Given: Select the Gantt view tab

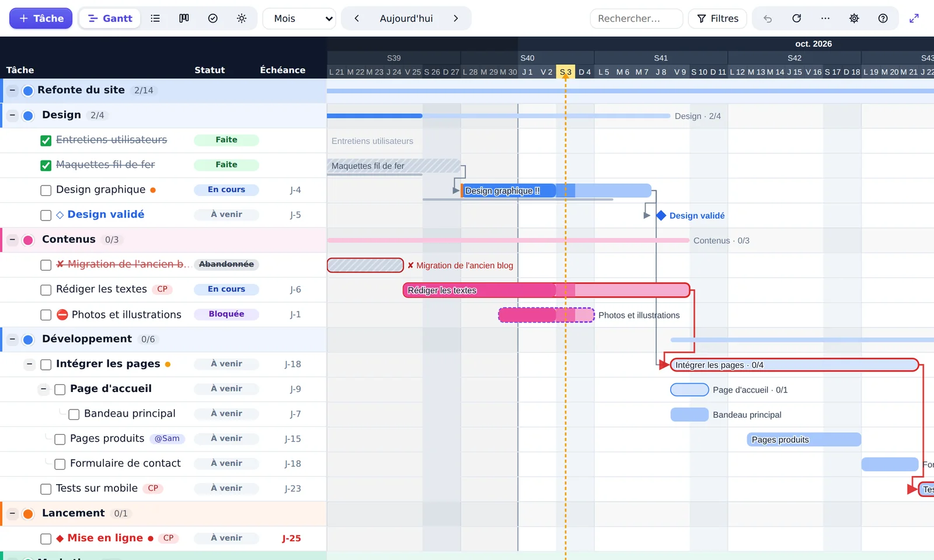Looking at the screenshot, I should click(x=110, y=19).
